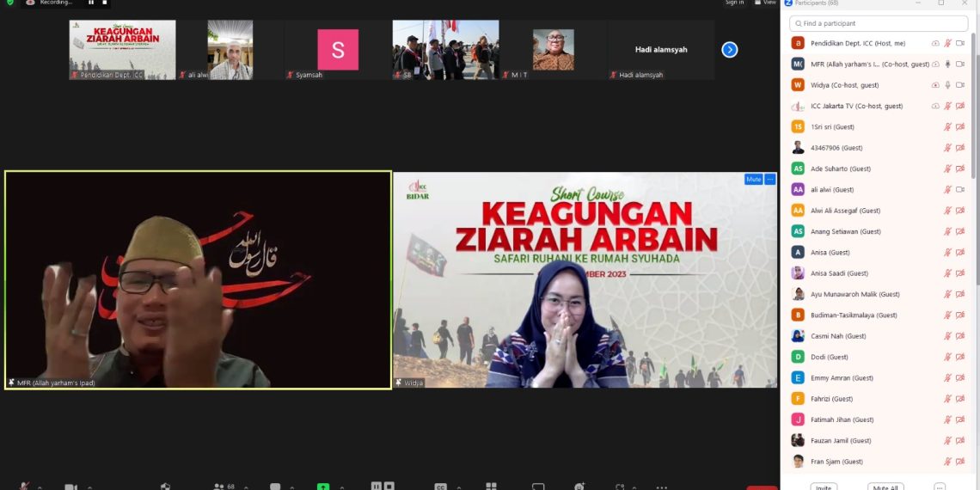Go to next page of video thumbnails

pos(729,49)
